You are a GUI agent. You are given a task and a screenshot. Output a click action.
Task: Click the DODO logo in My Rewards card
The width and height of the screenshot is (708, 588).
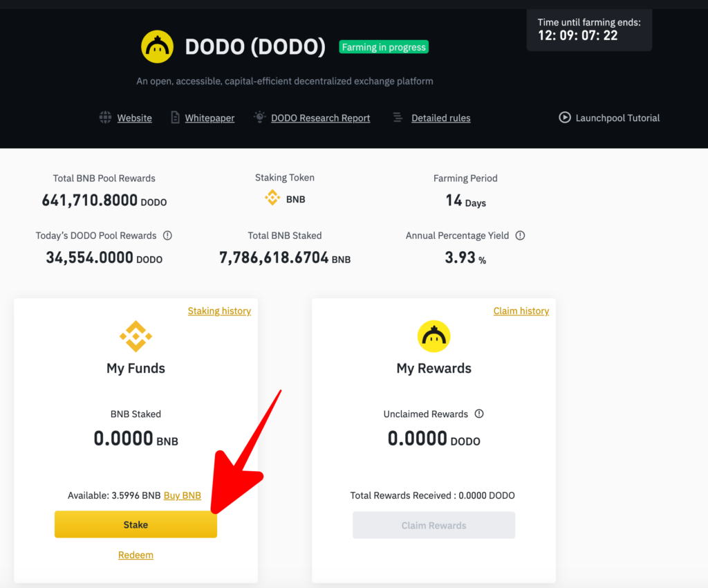point(434,337)
